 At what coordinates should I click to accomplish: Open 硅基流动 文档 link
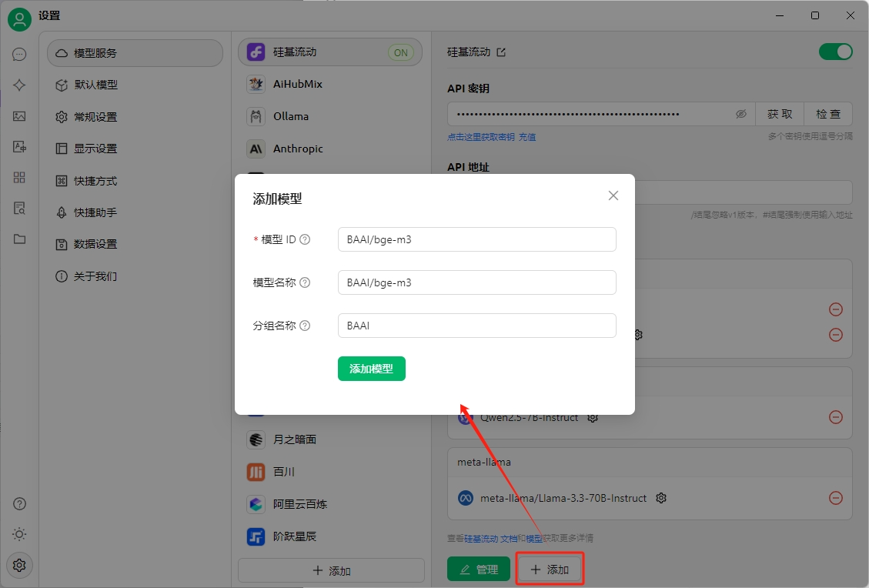490,539
